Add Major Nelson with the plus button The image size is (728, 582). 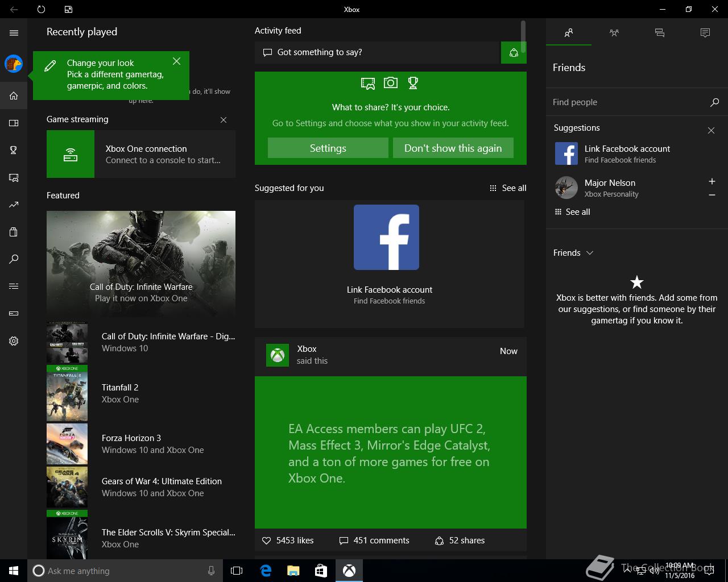pos(712,181)
